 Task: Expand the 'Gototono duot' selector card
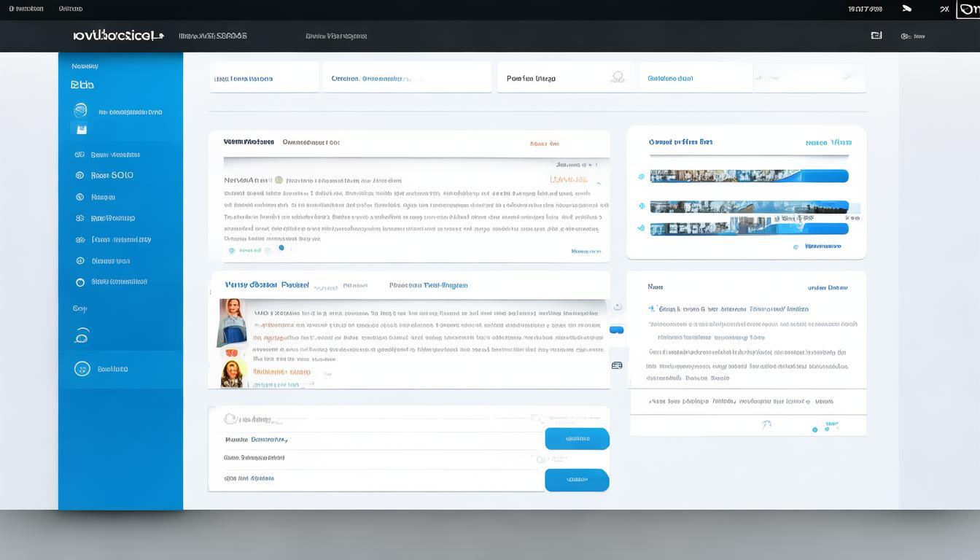click(696, 78)
